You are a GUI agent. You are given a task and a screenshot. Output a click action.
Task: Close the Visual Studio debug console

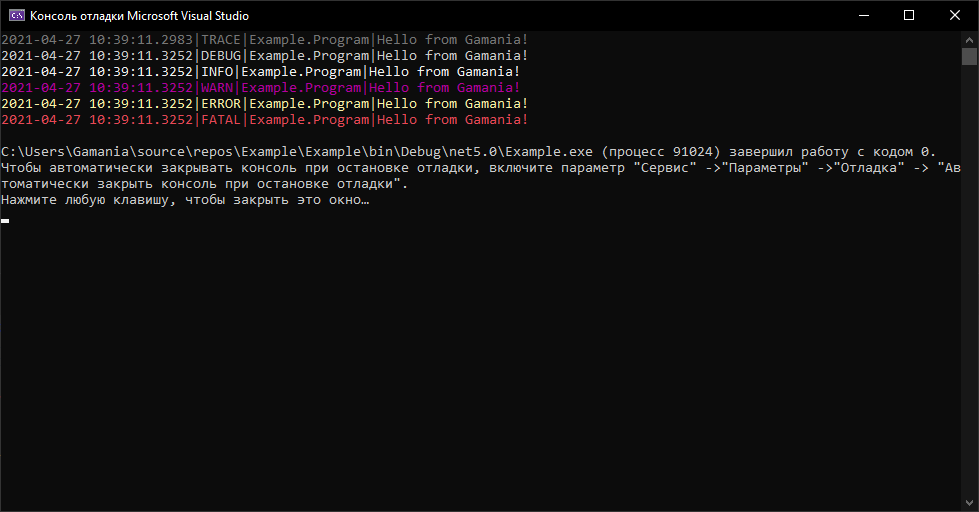click(x=955, y=16)
